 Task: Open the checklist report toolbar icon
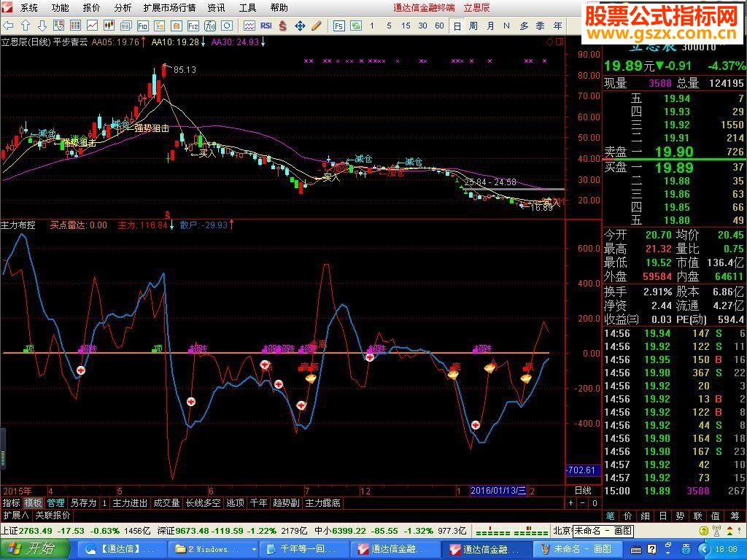click(58, 26)
